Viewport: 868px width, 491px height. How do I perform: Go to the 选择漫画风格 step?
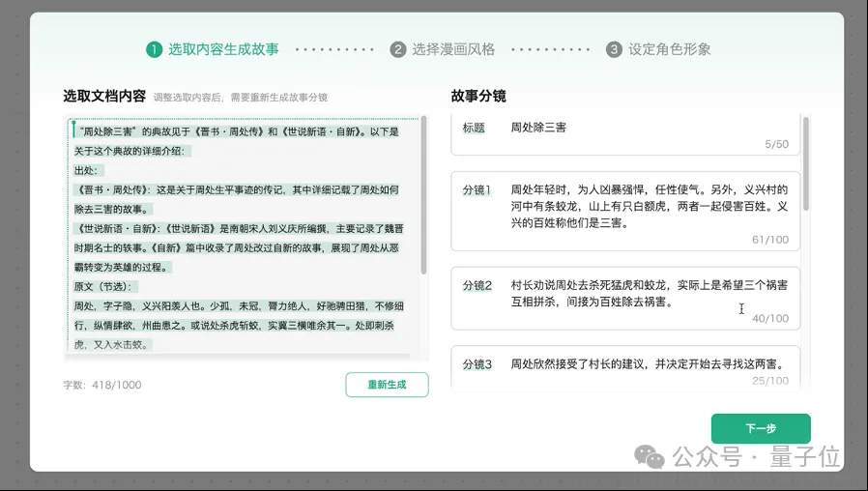(452, 49)
